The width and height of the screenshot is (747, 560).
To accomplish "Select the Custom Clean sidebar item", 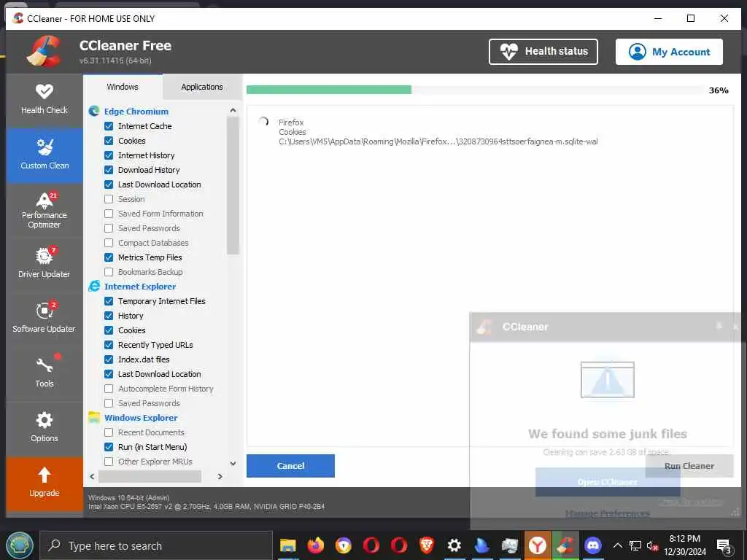I will click(44, 155).
